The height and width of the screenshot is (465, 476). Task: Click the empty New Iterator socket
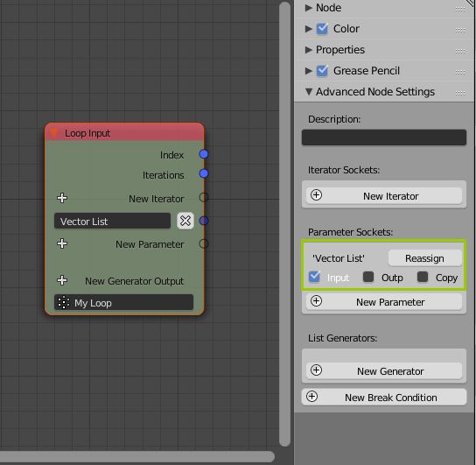tap(204, 197)
